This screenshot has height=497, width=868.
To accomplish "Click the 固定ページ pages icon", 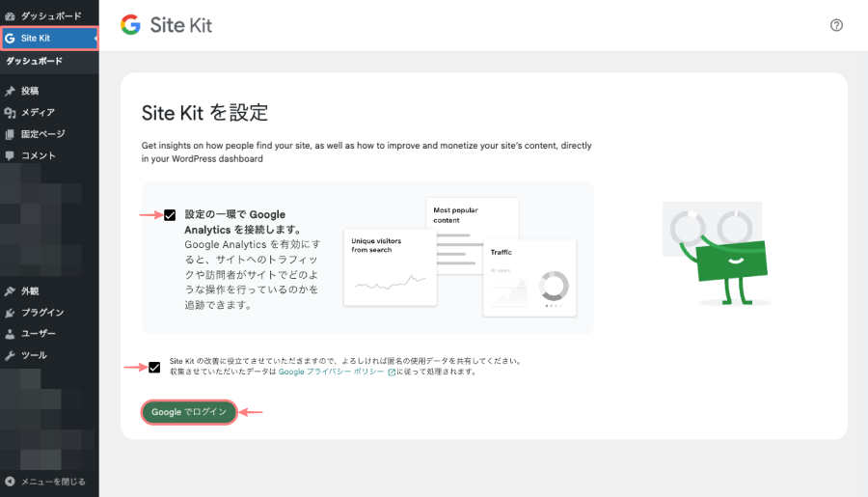I will click(10, 134).
